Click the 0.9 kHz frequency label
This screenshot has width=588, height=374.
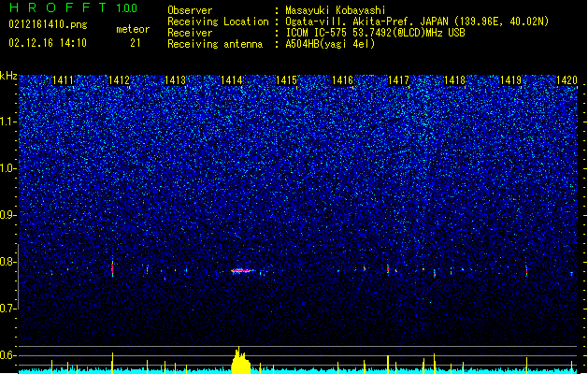click(7, 215)
